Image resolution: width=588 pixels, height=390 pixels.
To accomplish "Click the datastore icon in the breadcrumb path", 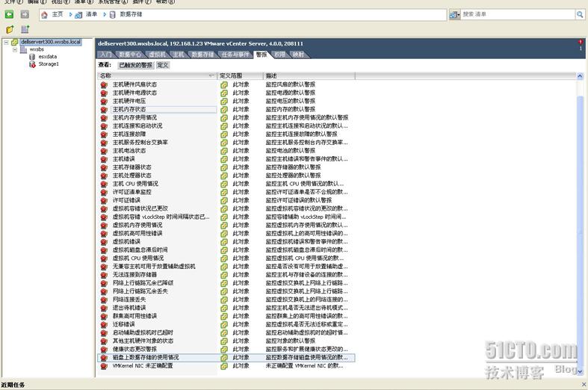I will pyautogui.click(x=112, y=15).
